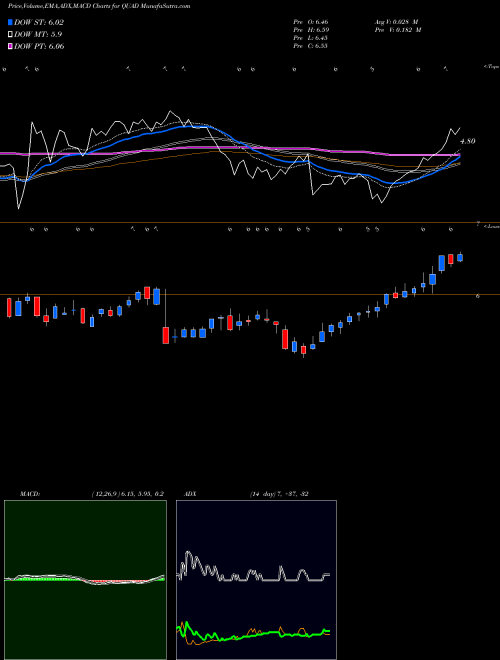Click the 'MACD:' panel heading
The image size is (500, 660).
pyautogui.click(x=30, y=494)
